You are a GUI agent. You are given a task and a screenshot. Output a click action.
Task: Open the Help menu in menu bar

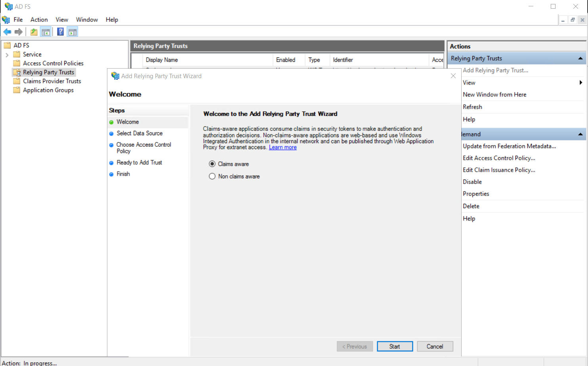click(112, 19)
